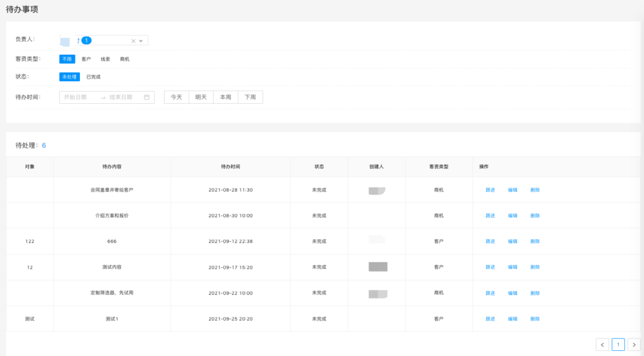Filter by 客户 customer type
The image size is (644, 356).
click(86, 59)
